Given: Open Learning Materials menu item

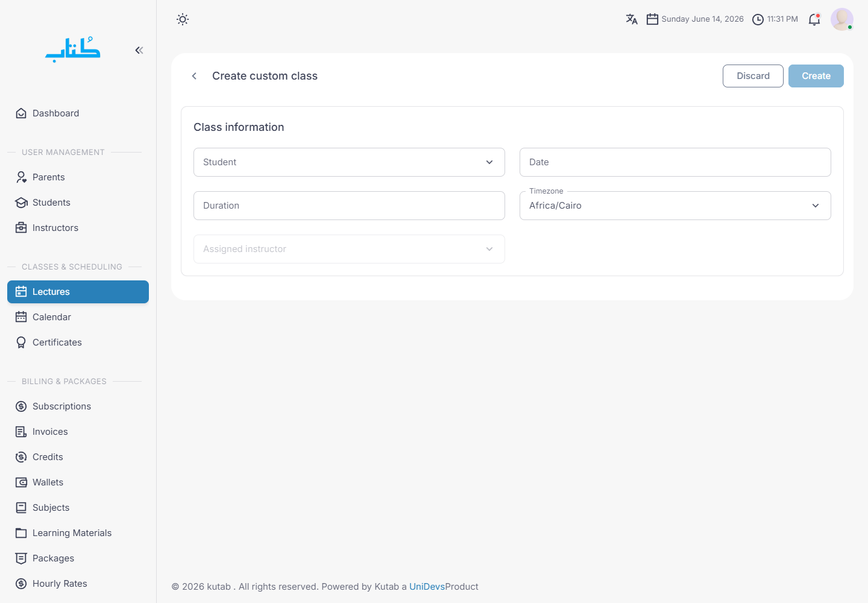Looking at the screenshot, I should [x=78, y=533].
